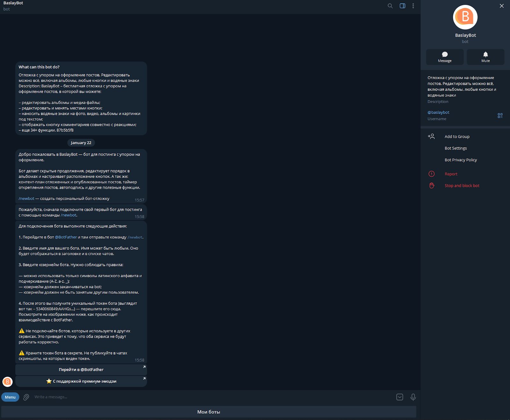This screenshot has height=420, width=510.
Task: Click the BaslayBot profile avatar in info panel
Action: tap(465, 17)
